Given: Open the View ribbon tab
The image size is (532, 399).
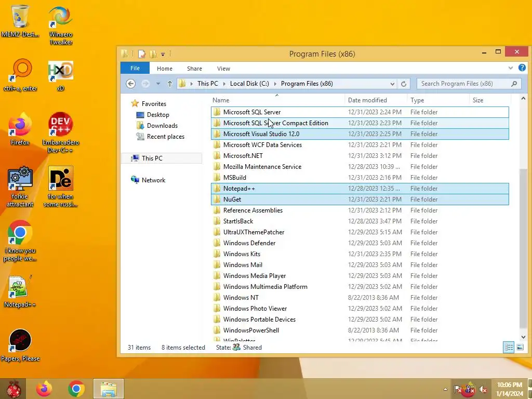Looking at the screenshot, I should (x=223, y=69).
